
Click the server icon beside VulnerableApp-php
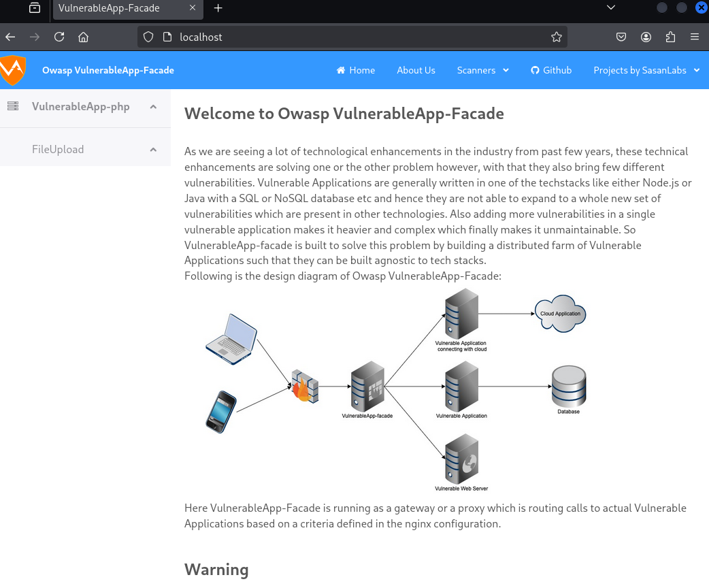pyautogui.click(x=13, y=106)
